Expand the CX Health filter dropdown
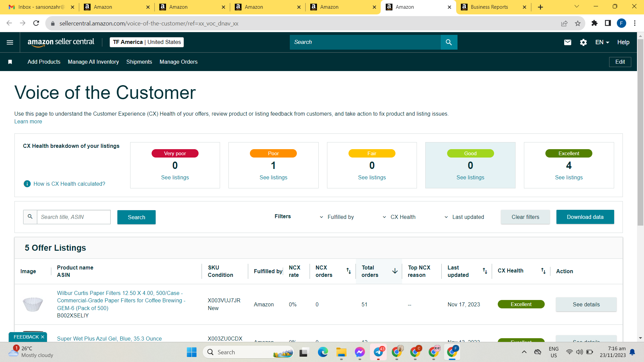This screenshot has height=362, width=644. coord(399,217)
